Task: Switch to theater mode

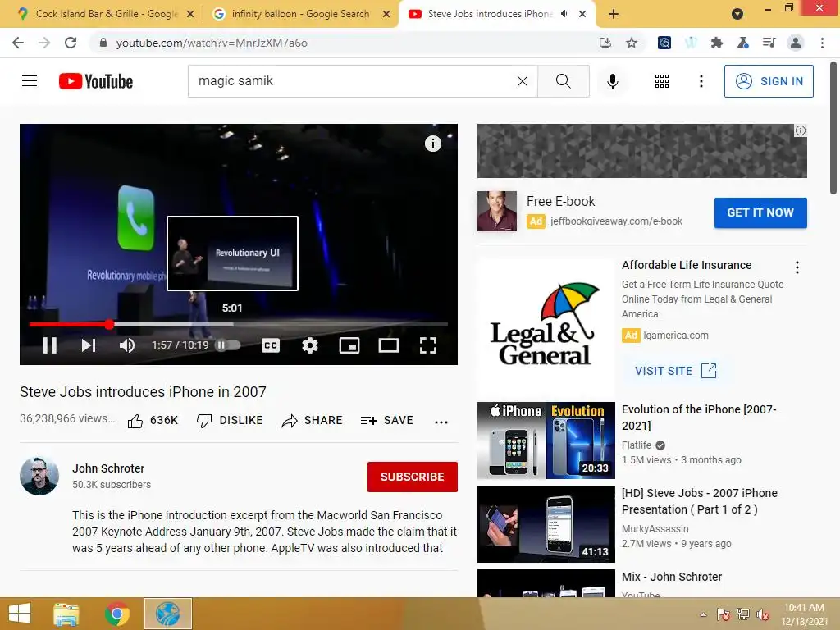Action: tap(388, 345)
